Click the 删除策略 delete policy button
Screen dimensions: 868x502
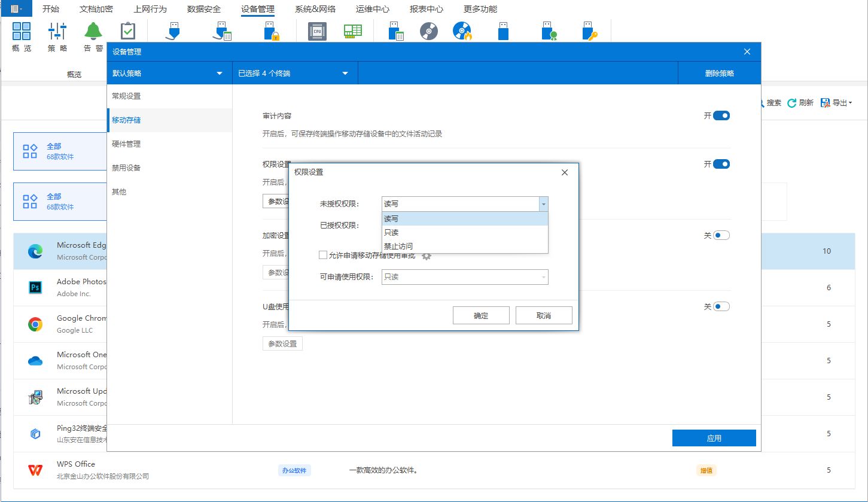720,74
